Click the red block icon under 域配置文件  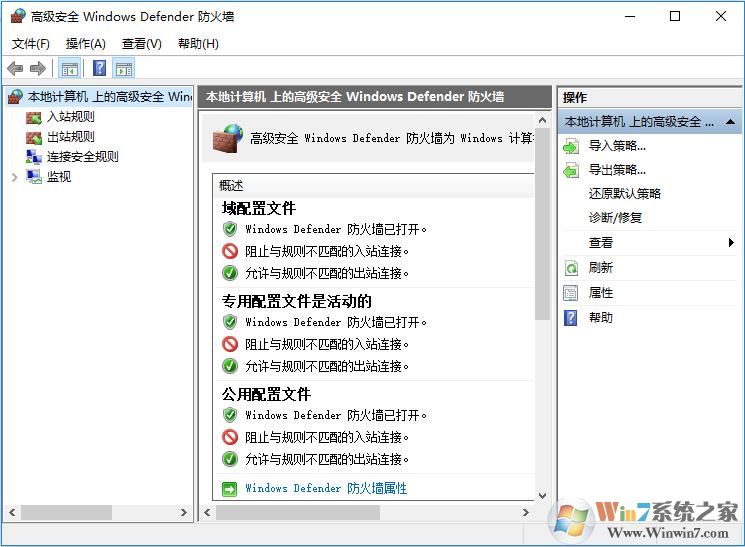tap(230, 251)
